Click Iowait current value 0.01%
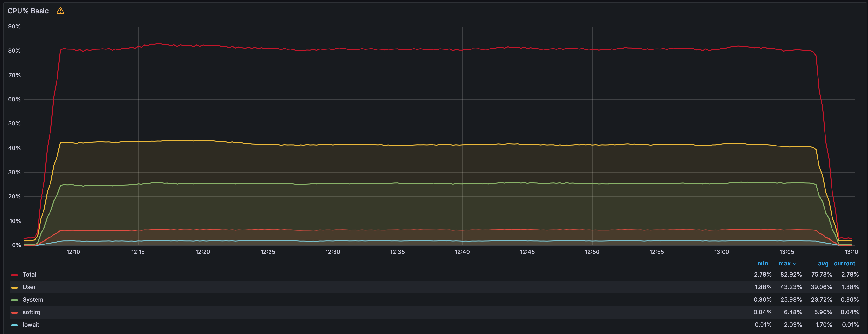Screen dimensions: 868x334 850,325
